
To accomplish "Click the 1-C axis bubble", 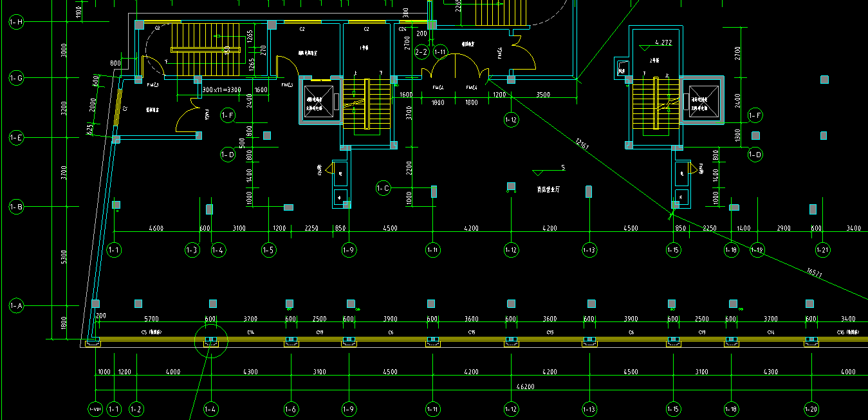I will coord(383,188).
